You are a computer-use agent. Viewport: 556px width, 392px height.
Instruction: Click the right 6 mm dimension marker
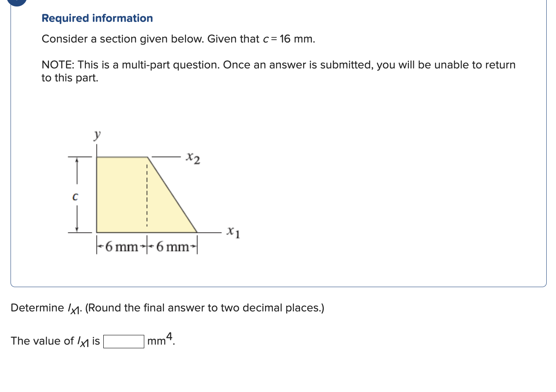[171, 246]
